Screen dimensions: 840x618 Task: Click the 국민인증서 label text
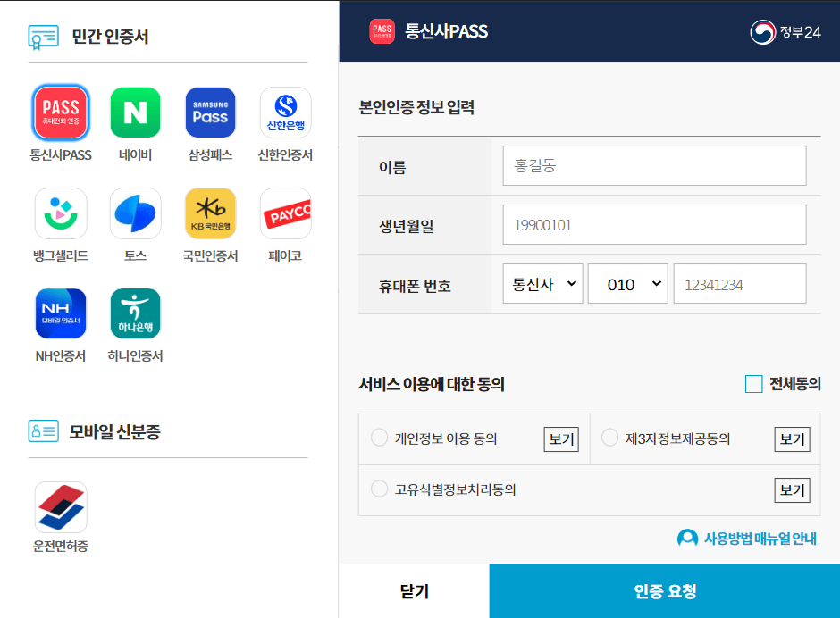211,256
